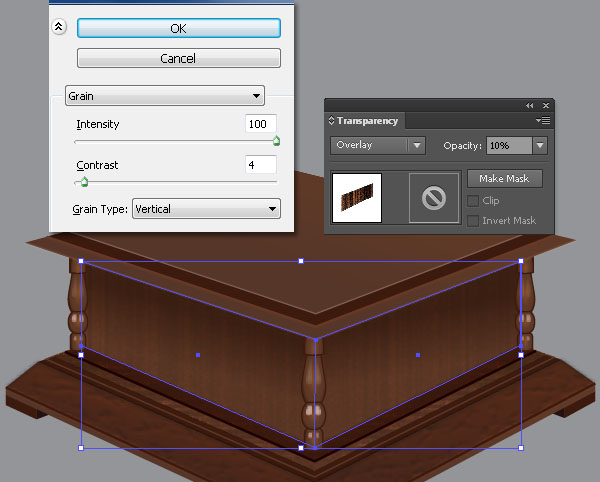The image size is (600, 482).
Task: Click the top-center selection handle
Action: [x=301, y=261]
